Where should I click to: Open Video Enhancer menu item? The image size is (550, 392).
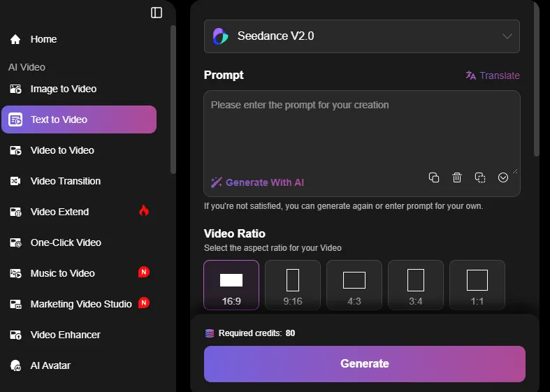coord(79,335)
